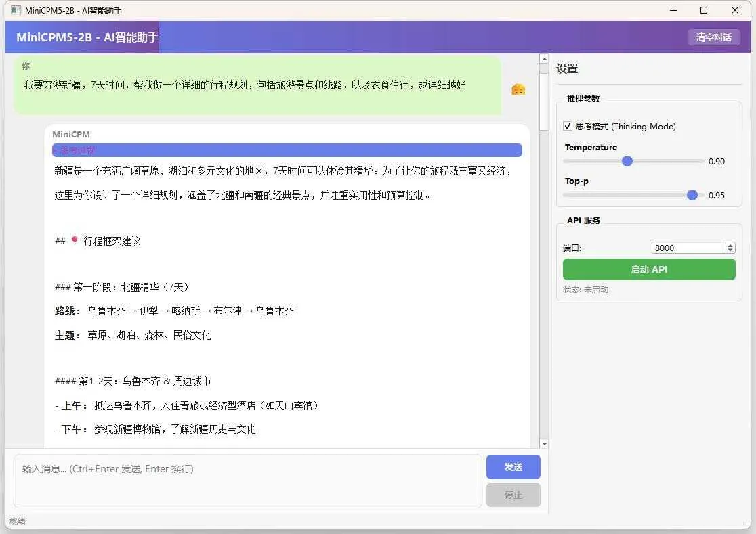Clear the conversation with 清空对话

click(x=713, y=37)
